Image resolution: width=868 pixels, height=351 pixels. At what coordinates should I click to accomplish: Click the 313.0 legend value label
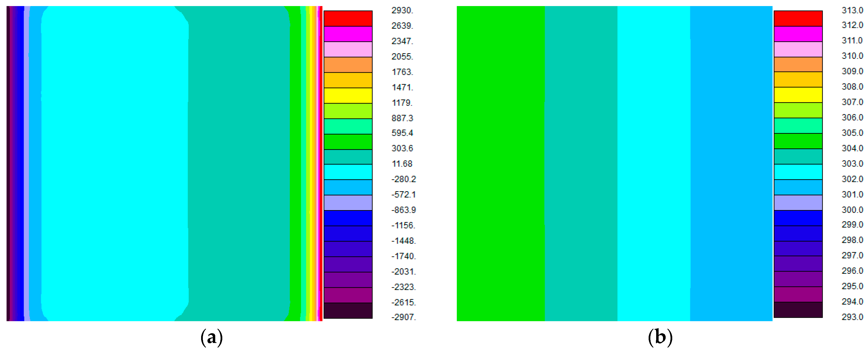[852, 10]
